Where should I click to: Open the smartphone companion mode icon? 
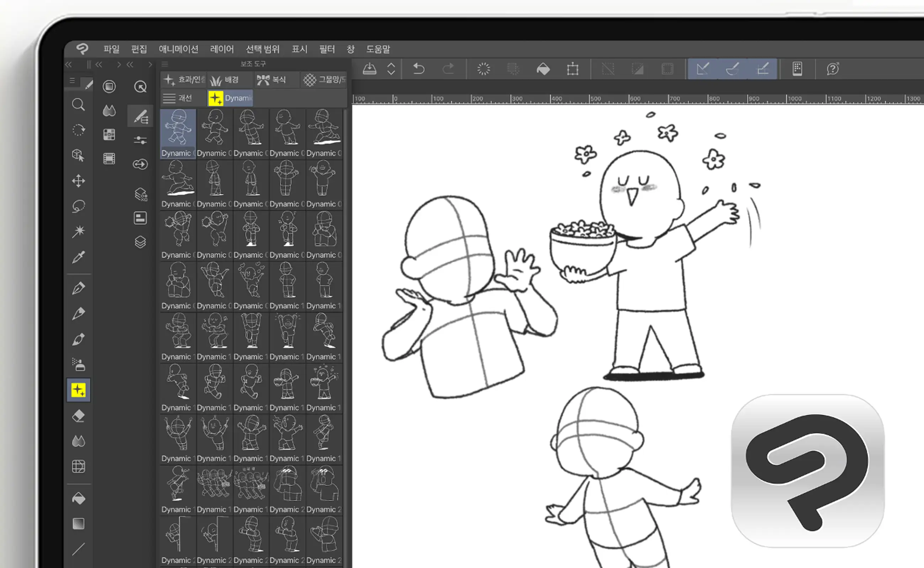(797, 69)
